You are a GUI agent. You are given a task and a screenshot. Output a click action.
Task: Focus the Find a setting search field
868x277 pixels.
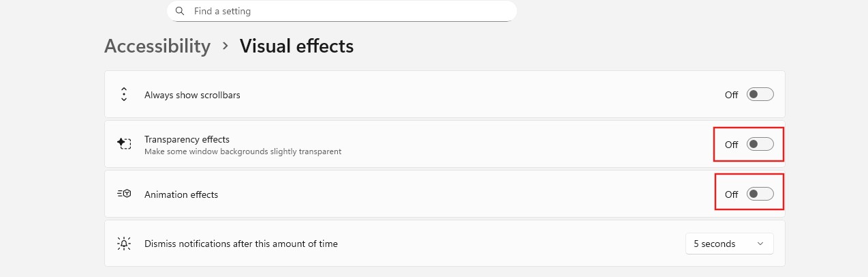pyautogui.click(x=341, y=12)
